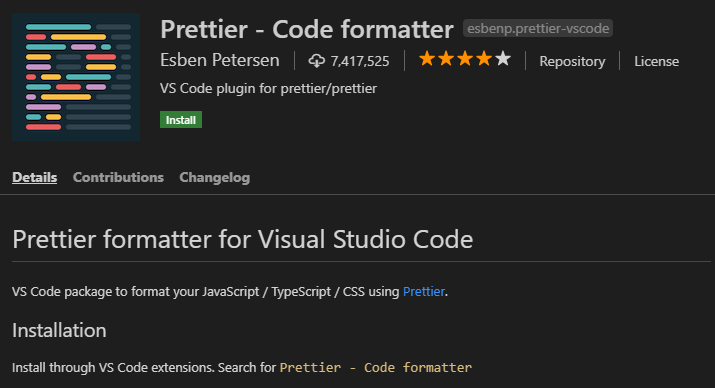Click the first orange rating star
Image resolution: width=715 pixels, height=388 pixels.
(x=427, y=59)
